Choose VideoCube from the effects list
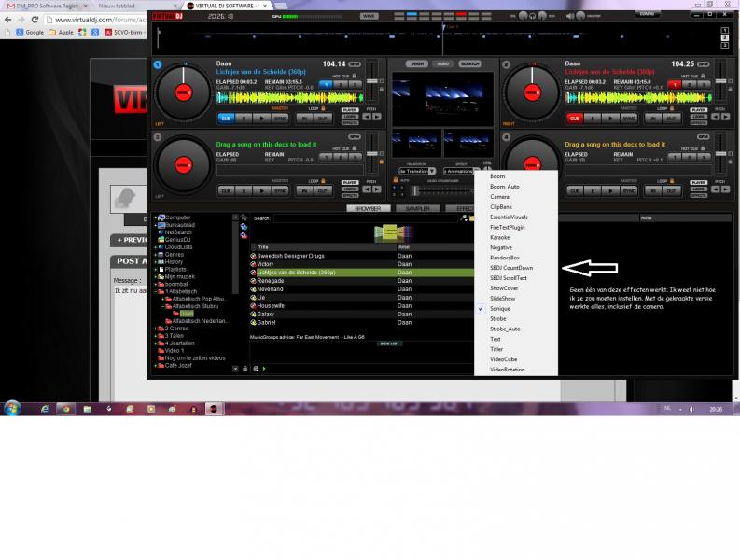 tap(503, 359)
